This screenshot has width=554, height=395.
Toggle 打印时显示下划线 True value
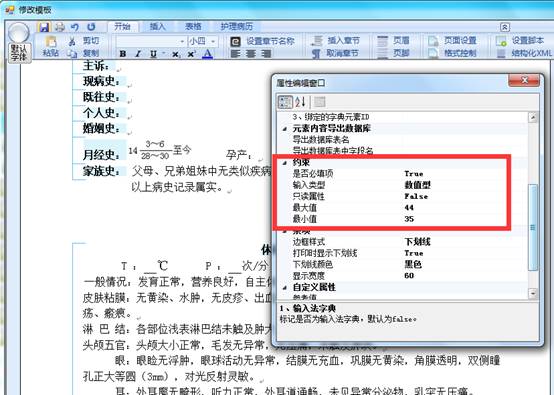[414, 253]
